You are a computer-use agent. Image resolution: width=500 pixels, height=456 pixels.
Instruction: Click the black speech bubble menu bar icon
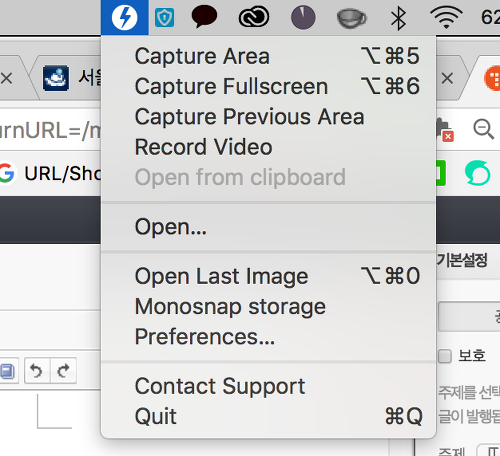coord(204,16)
